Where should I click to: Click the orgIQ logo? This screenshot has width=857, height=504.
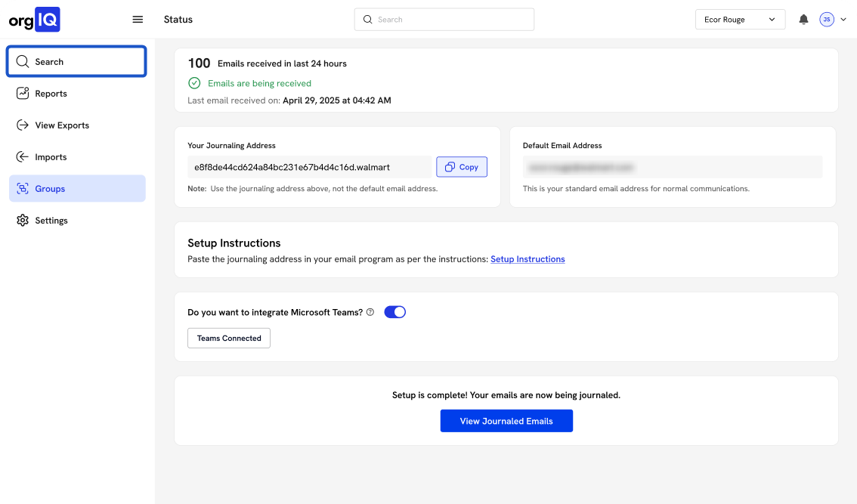35,20
